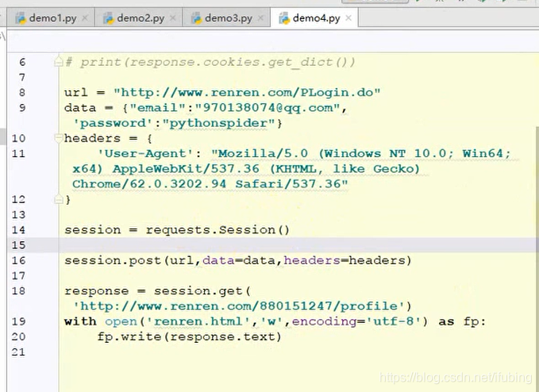The height and width of the screenshot is (392, 539).
Task: Click the "with" keyword on line 19
Action: (80, 321)
